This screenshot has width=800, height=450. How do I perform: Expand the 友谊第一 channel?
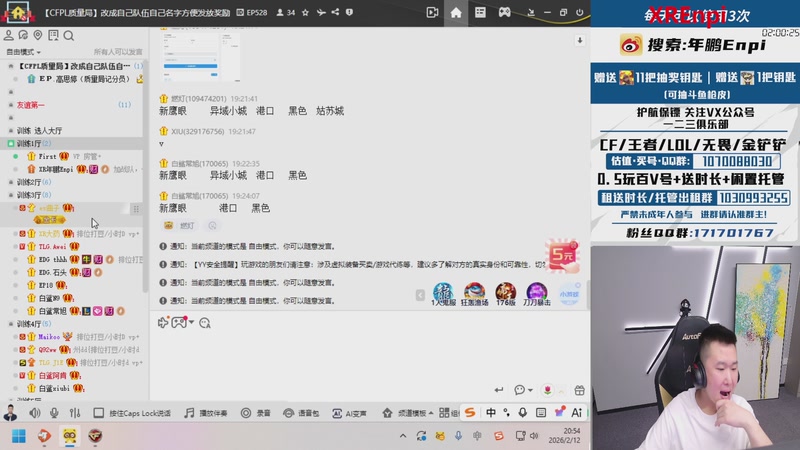(11, 105)
